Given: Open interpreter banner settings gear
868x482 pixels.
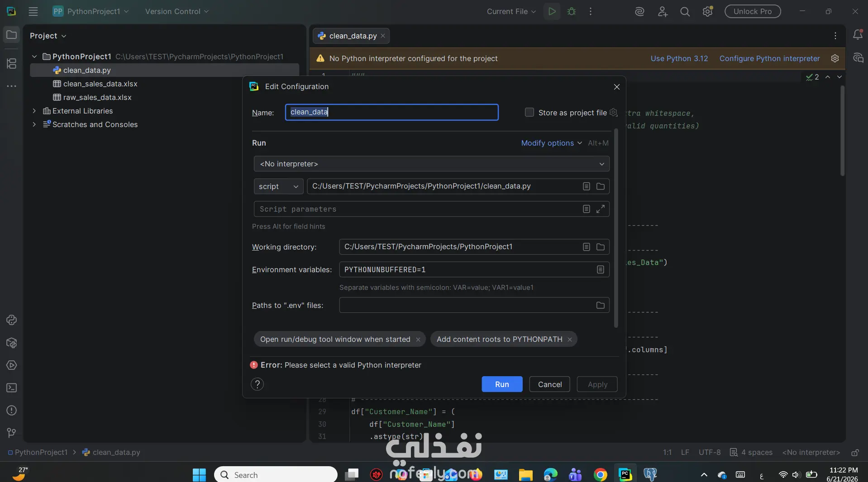Looking at the screenshot, I should [835, 58].
